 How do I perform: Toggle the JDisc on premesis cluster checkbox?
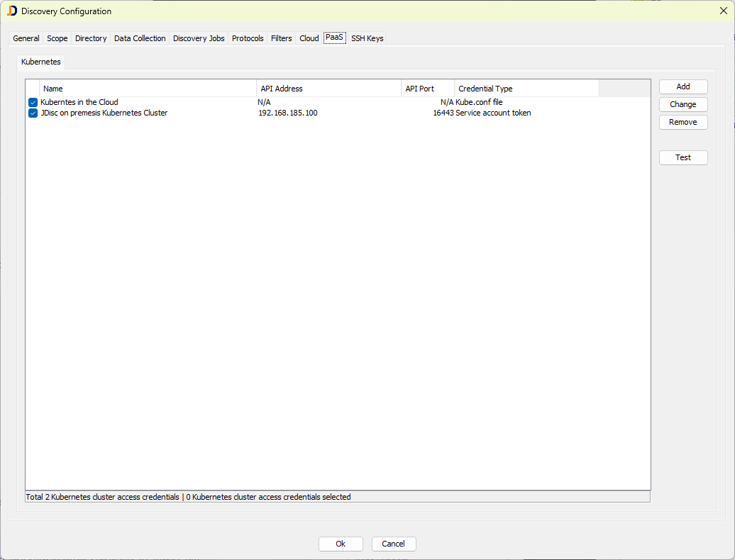(x=33, y=113)
